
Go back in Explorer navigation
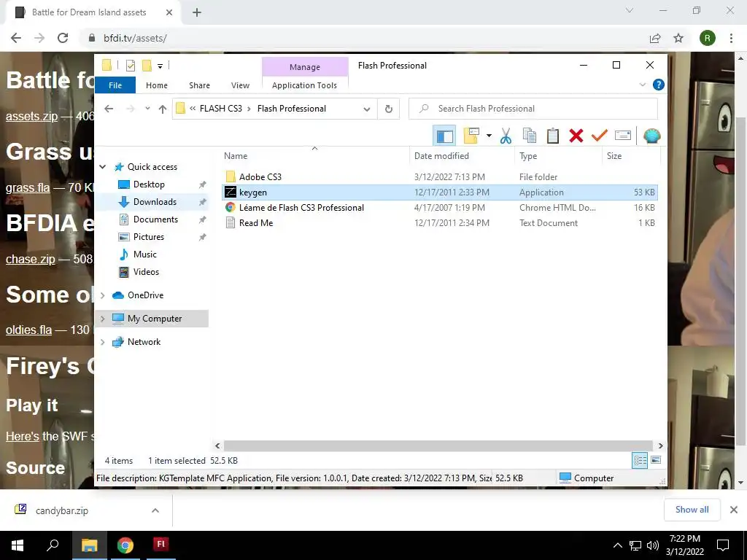click(x=109, y=109)
